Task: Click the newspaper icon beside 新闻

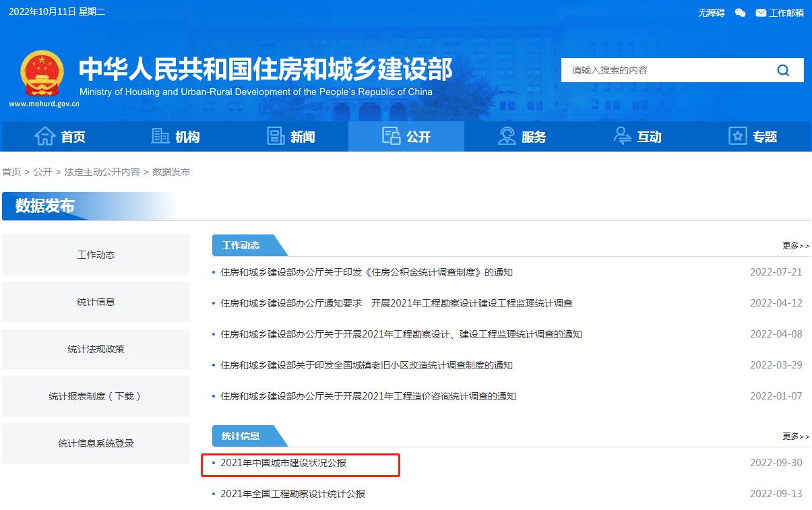Action: (276, 136)
